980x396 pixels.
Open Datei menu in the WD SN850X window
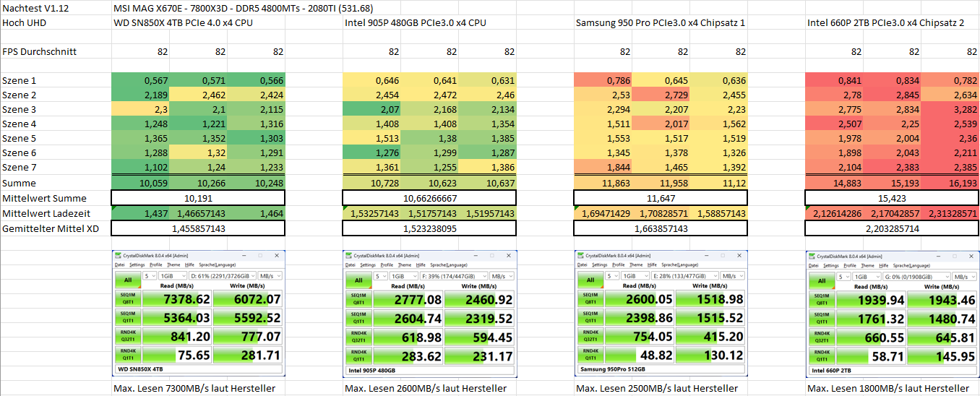pyautogui.click(x=120, y=265)
